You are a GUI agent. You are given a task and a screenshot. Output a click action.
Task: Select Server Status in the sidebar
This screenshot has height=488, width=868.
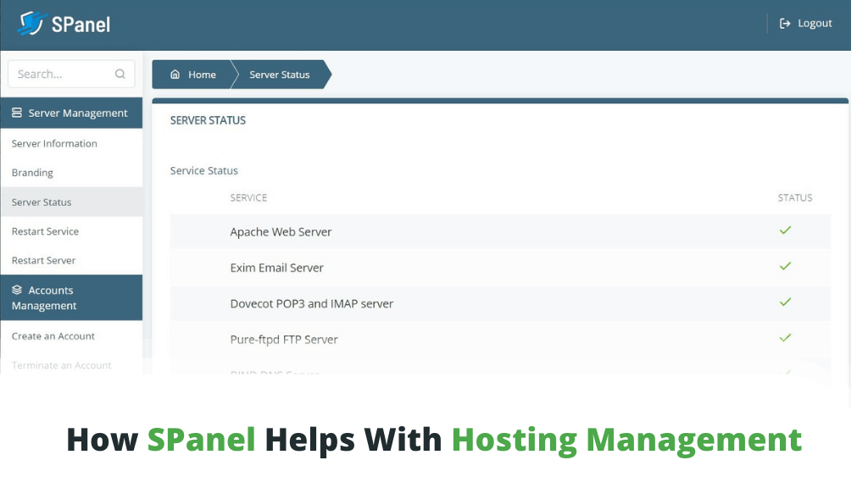click(41, 202)
